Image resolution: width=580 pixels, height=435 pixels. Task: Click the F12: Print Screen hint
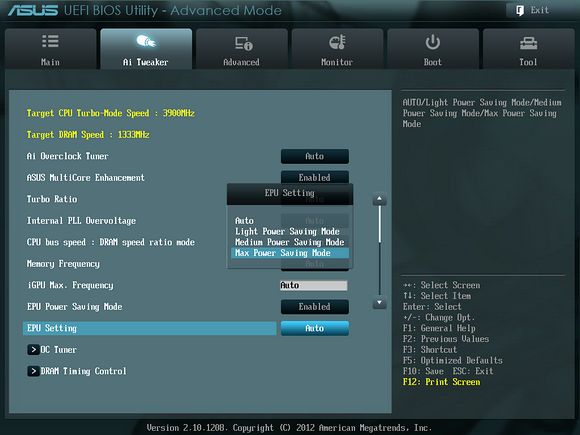[442, 382]
